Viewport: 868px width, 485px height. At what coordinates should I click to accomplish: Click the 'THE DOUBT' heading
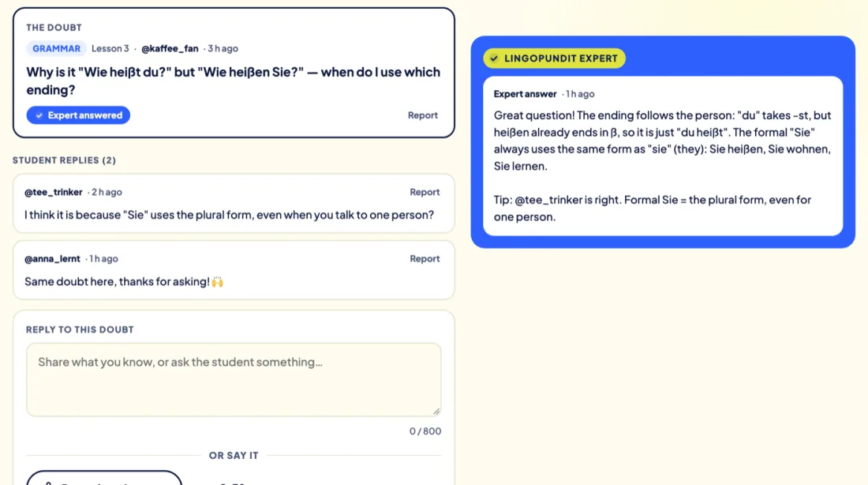tap(54, 28)
